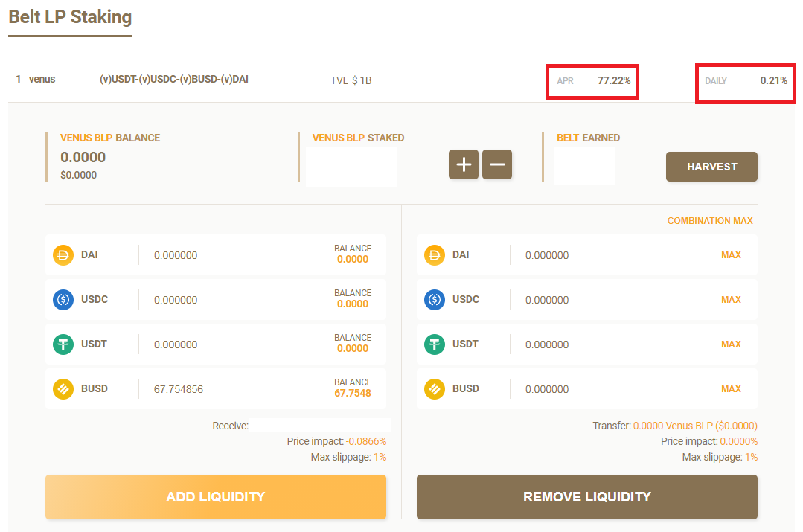Open the Belt LP Staking tab heading
803x532 pixels.
pos(70,17)
